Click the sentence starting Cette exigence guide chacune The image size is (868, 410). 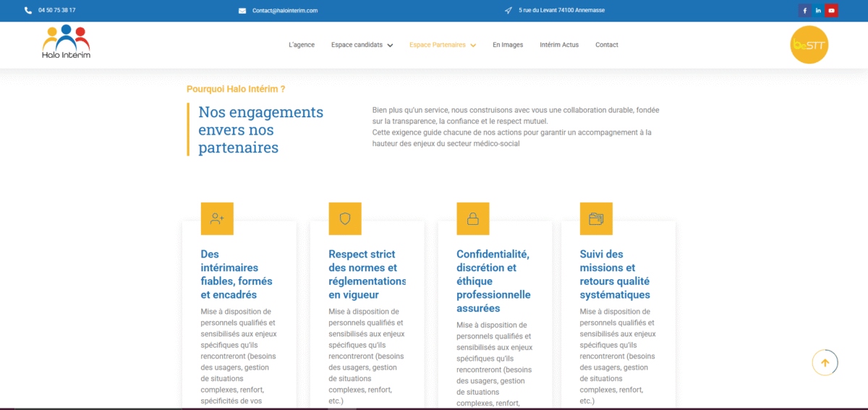(x=512, y=138)
